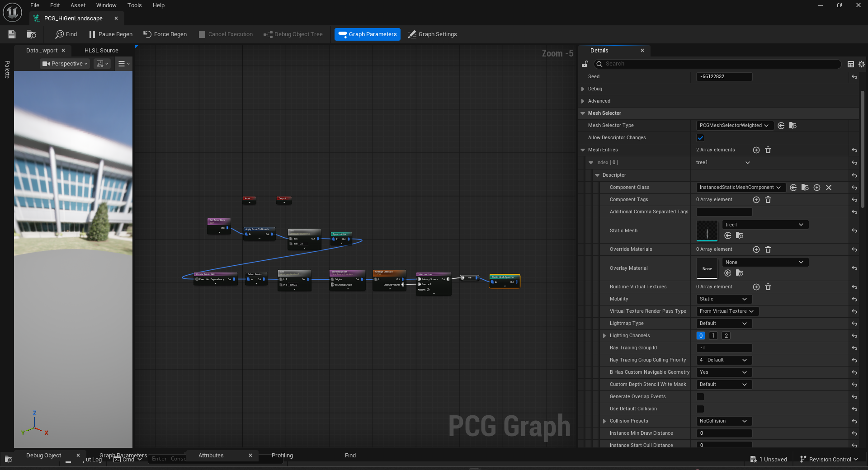
Task: Browse to asset in Content Browser toolbar icon
Action: 31,34
